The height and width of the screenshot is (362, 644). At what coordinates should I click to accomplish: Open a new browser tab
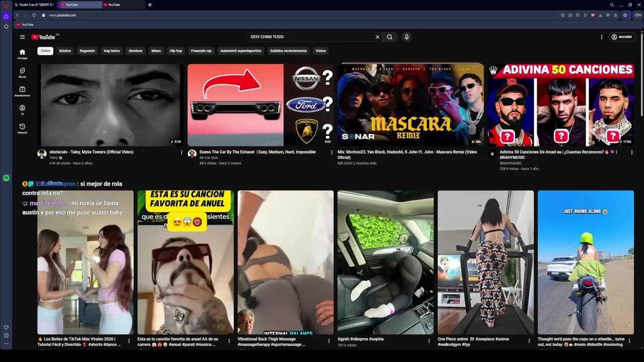click(149, 5)
